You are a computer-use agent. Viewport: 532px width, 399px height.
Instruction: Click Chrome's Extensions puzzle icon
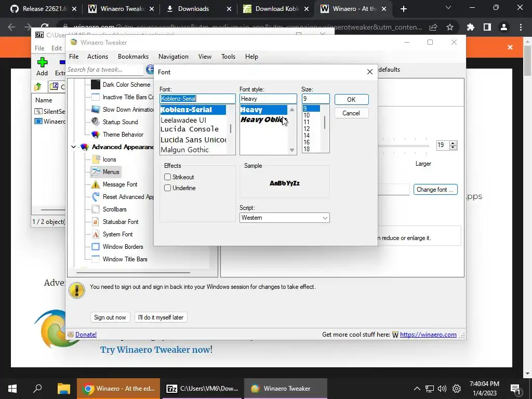point(471,27)
